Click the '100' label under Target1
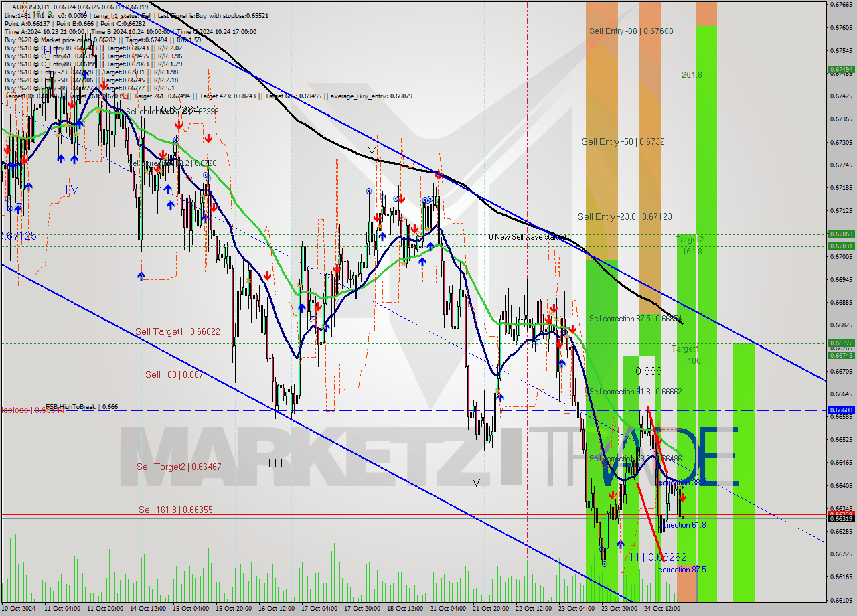The width and height of the screenshot is (857, 616). (x=694, y=361)
